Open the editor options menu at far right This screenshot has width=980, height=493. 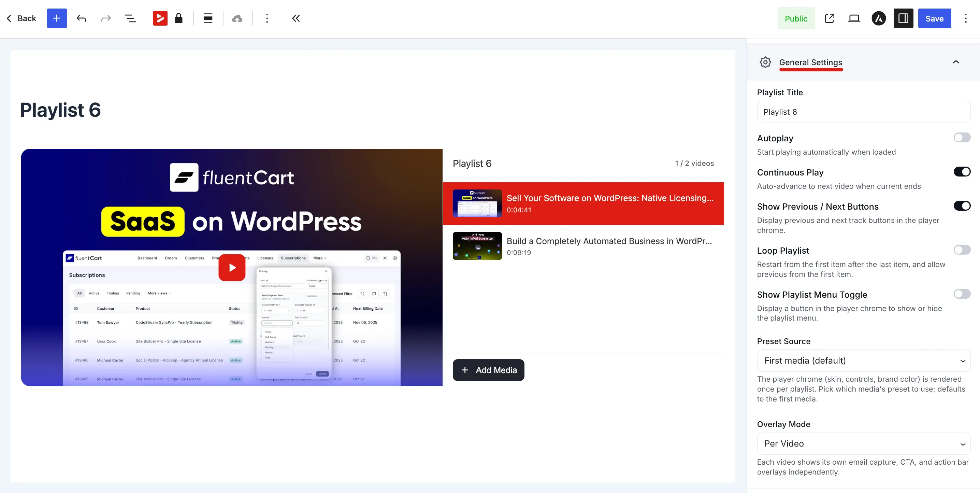click(966, 18)
